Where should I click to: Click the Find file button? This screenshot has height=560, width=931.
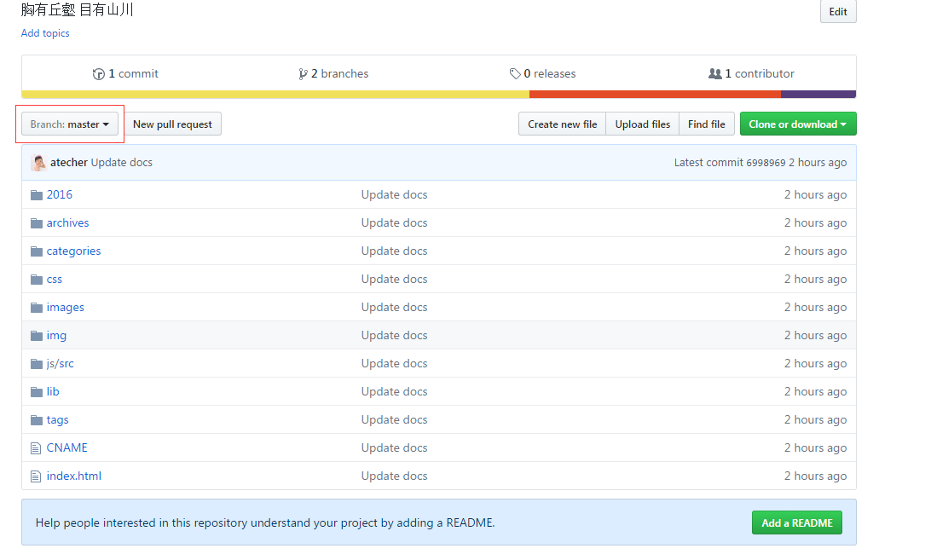coord(706,124)
